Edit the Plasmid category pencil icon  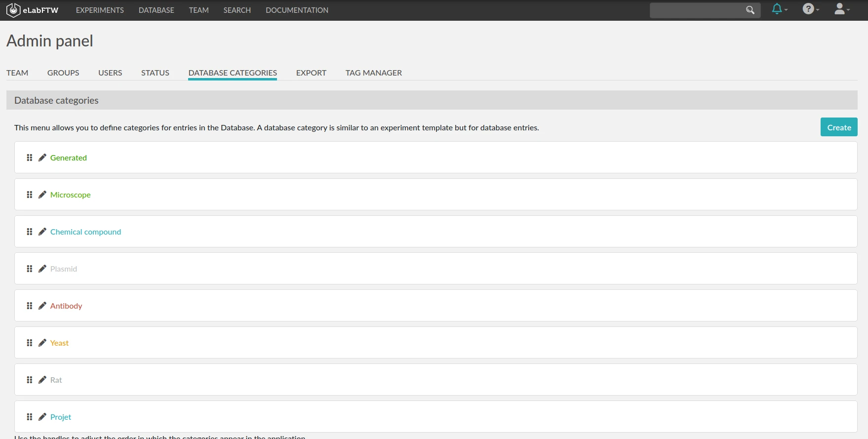[42, 269]
